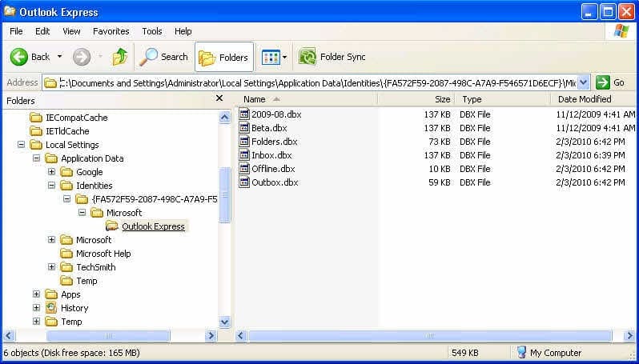Screen dimensions: 639x364
Task: Open the View menu
Action: [71, 31]
